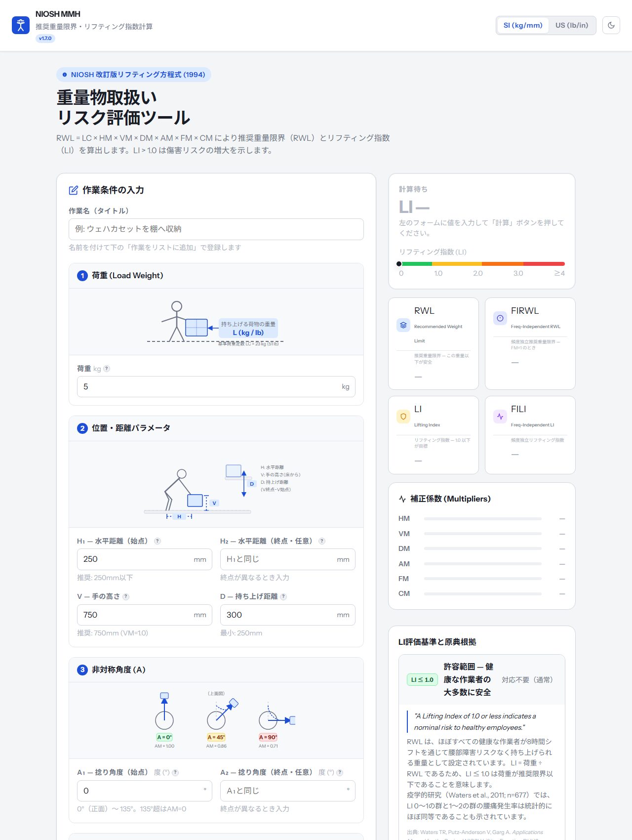Click step 2 badge for 位置・距離パラメータ

click(x=82, y=428)
